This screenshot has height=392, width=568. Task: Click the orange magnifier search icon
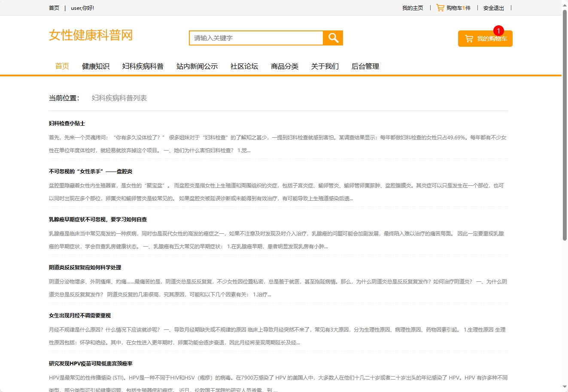[x=333, y=38]
